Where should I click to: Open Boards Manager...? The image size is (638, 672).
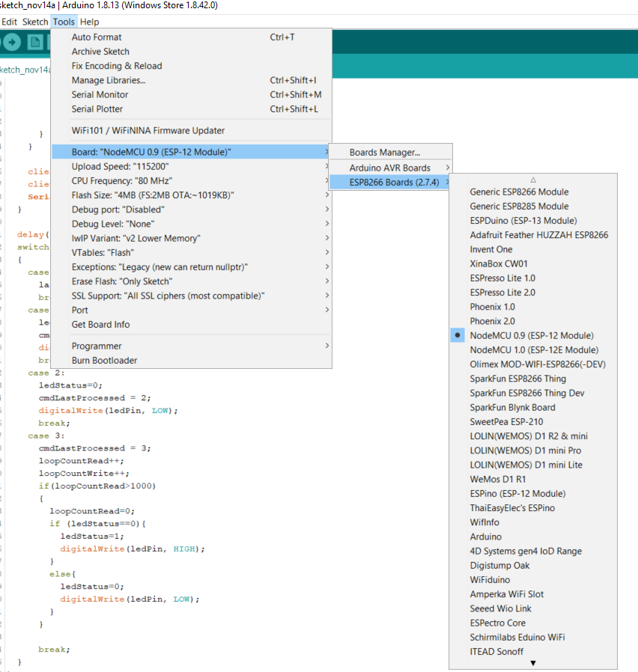tap(391, 153)
